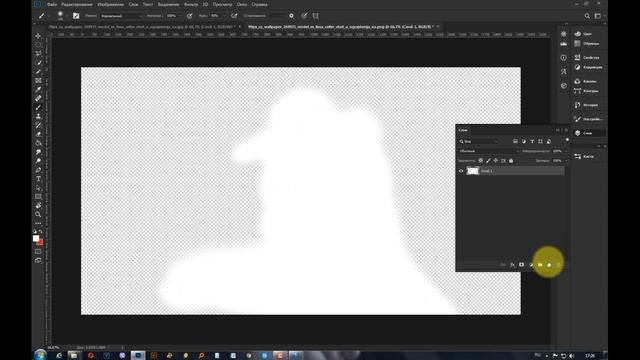Add layer style with fx icon

tap(512, 265)
